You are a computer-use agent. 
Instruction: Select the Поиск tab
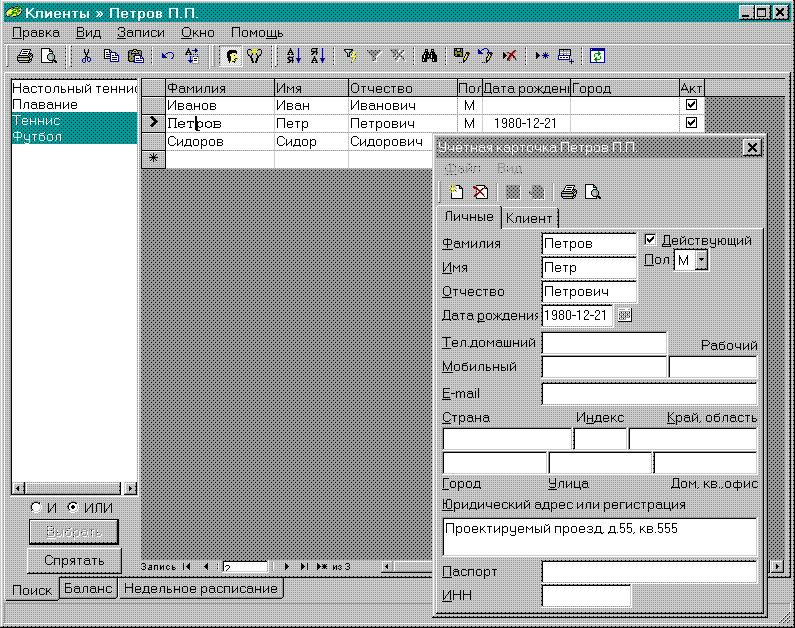(32, 590)
